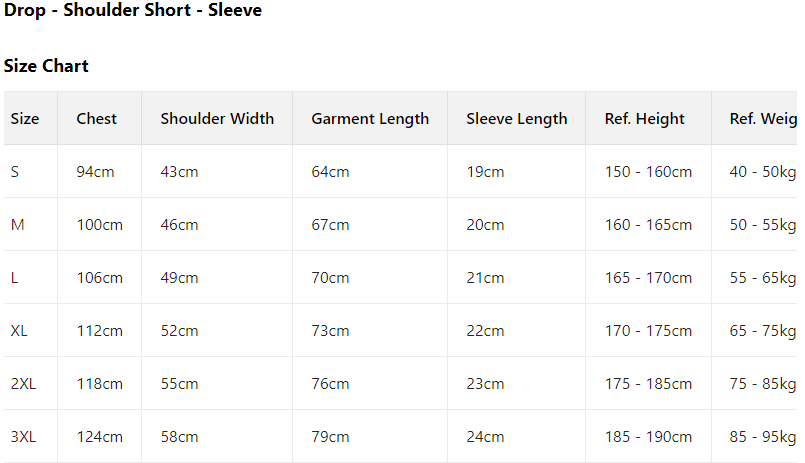Click the Ref. Height column header
Viewport: 805px width, 463px height.
645,118
